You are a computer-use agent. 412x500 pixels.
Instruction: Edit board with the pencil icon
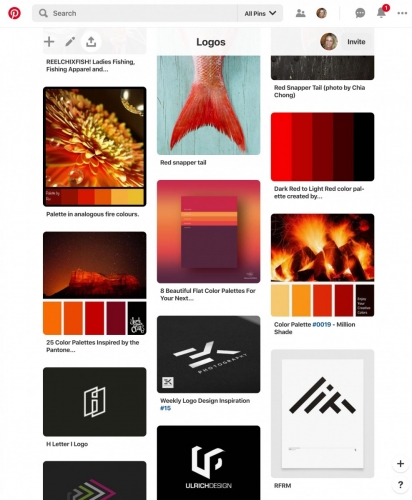pos(70,42)
